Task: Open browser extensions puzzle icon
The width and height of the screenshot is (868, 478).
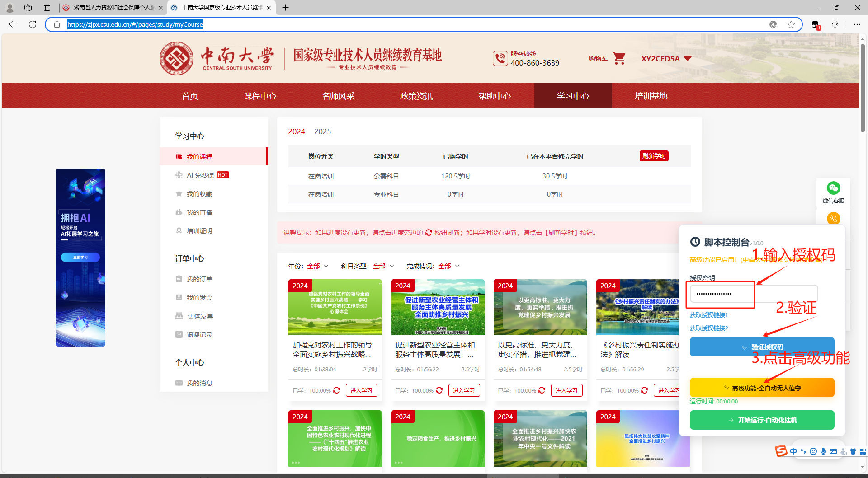Action: (835, 24)
